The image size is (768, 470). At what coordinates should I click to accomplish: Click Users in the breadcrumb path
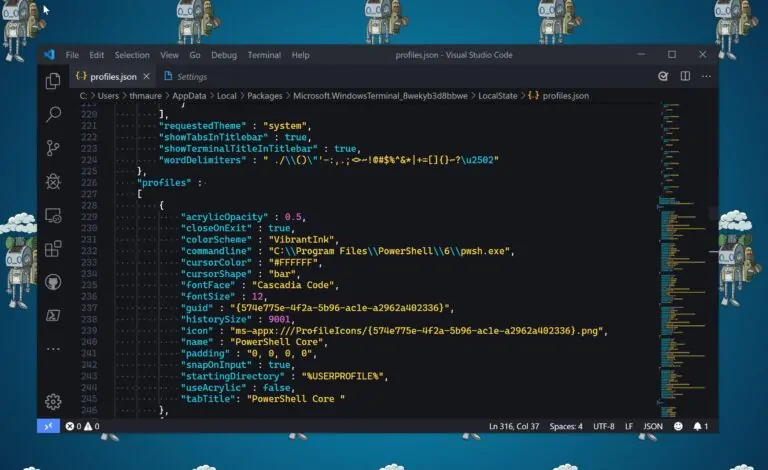tap(108, 96)
